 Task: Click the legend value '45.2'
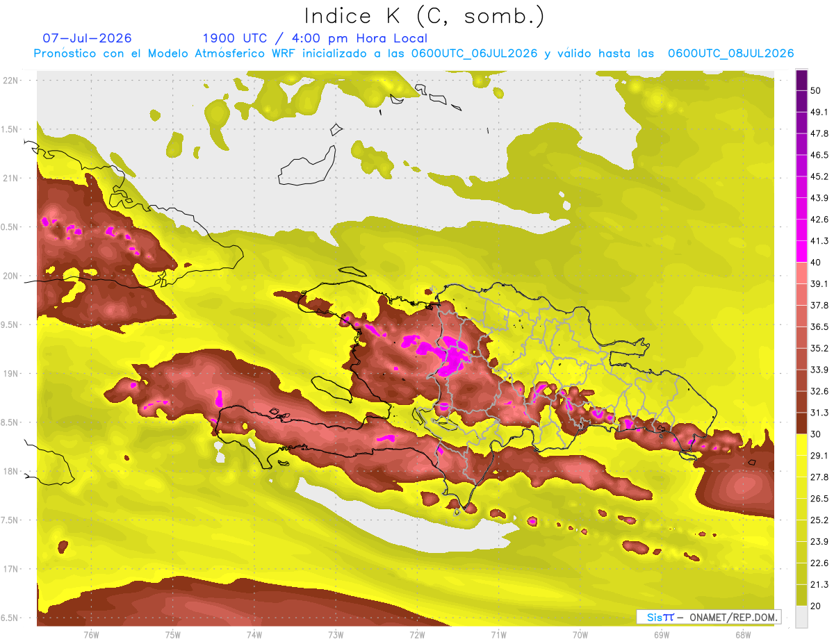pos(819,176)
